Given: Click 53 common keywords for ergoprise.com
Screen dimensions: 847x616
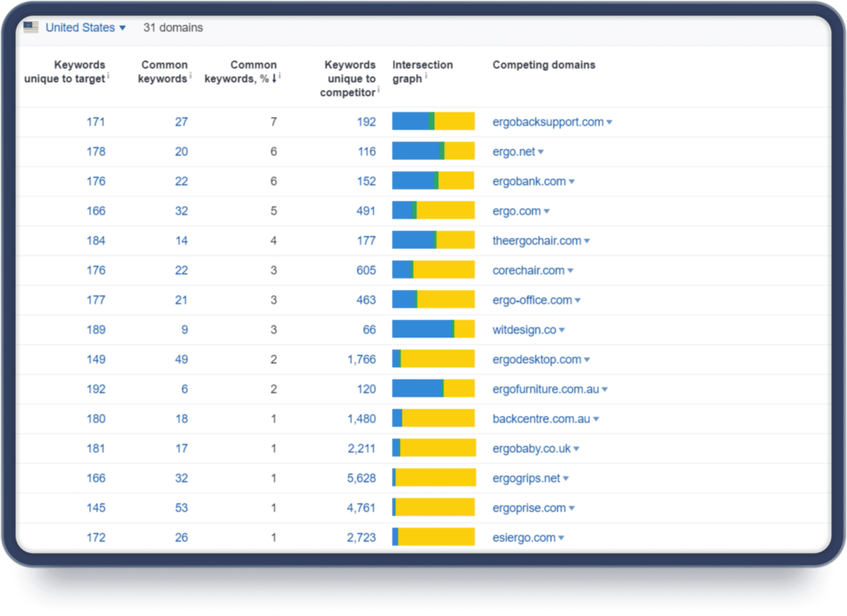Looking at the screenshot, I should pos(181,508).
